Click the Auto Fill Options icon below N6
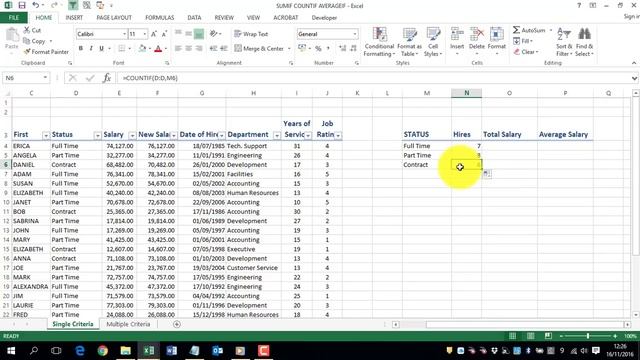The height and width of the screenshot is (360, 640). [487, 174]
